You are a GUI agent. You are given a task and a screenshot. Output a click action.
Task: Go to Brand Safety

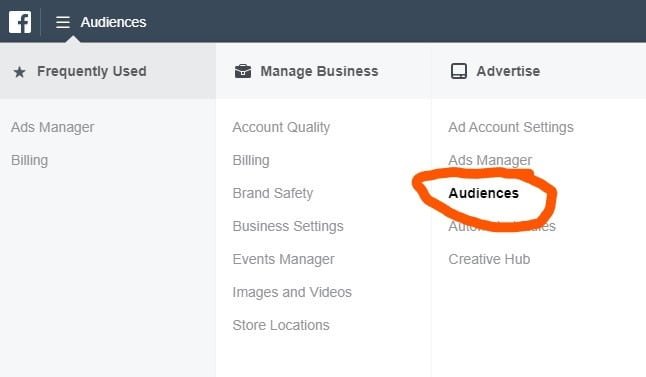(x=273, y=193)
